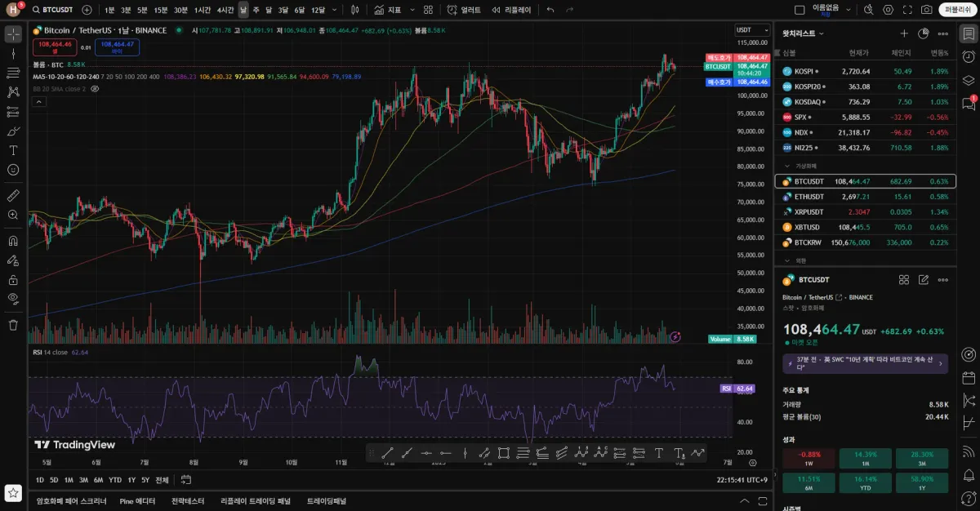Click the undo arrow in top toolbar
This screenshot has height=511, width=980.
(x=550, y=10)
